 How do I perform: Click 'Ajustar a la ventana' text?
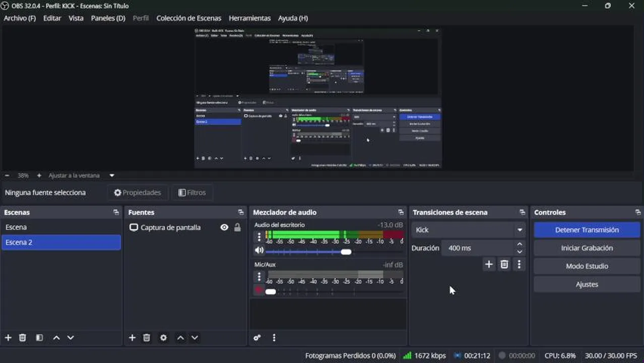[x=74, y=175]
